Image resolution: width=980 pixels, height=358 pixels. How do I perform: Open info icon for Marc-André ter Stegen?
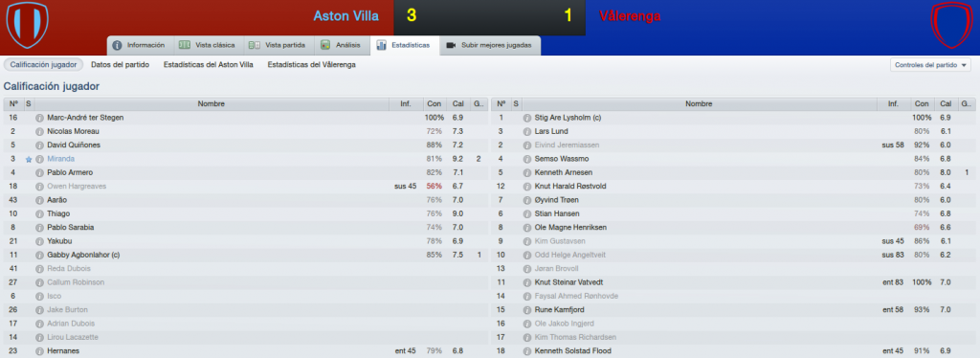(40, 118)
